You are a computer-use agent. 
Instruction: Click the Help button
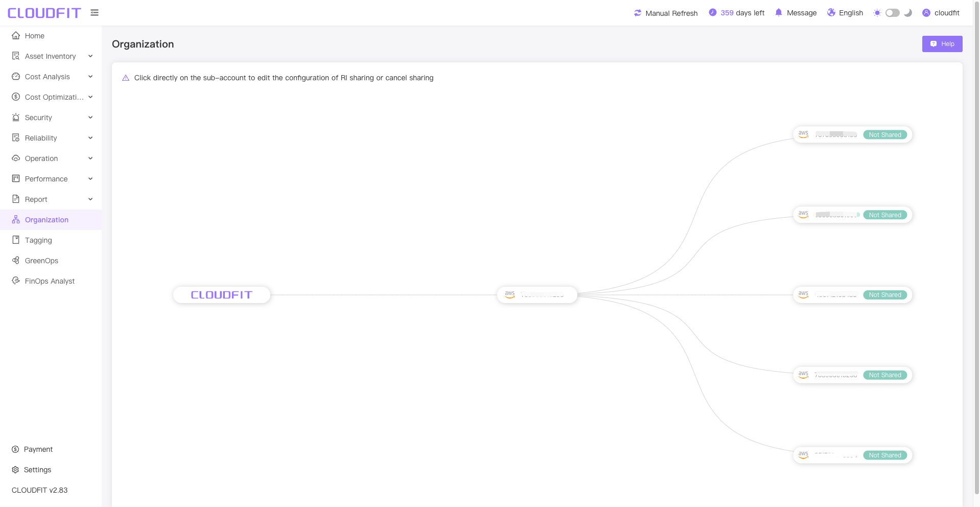[942, 44]
